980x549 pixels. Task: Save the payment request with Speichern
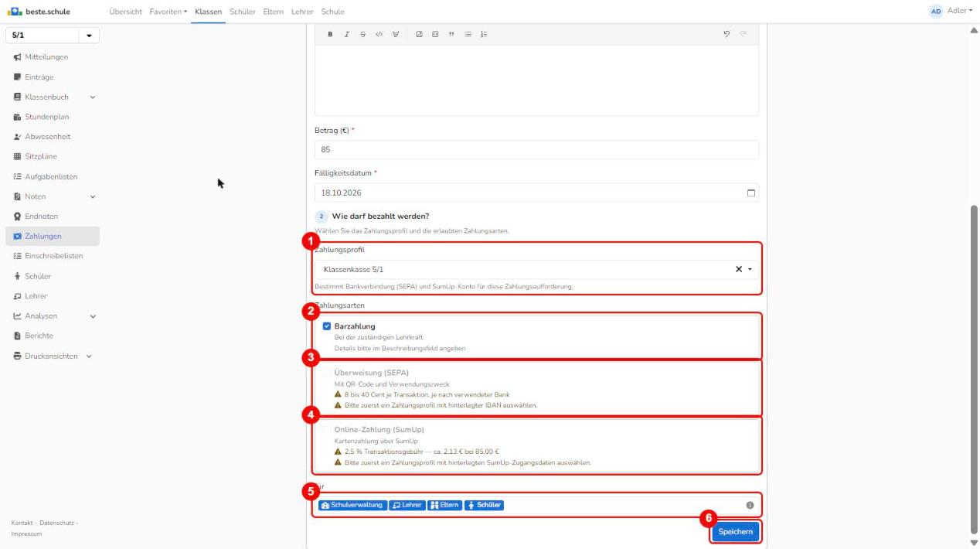click(735, 531)
